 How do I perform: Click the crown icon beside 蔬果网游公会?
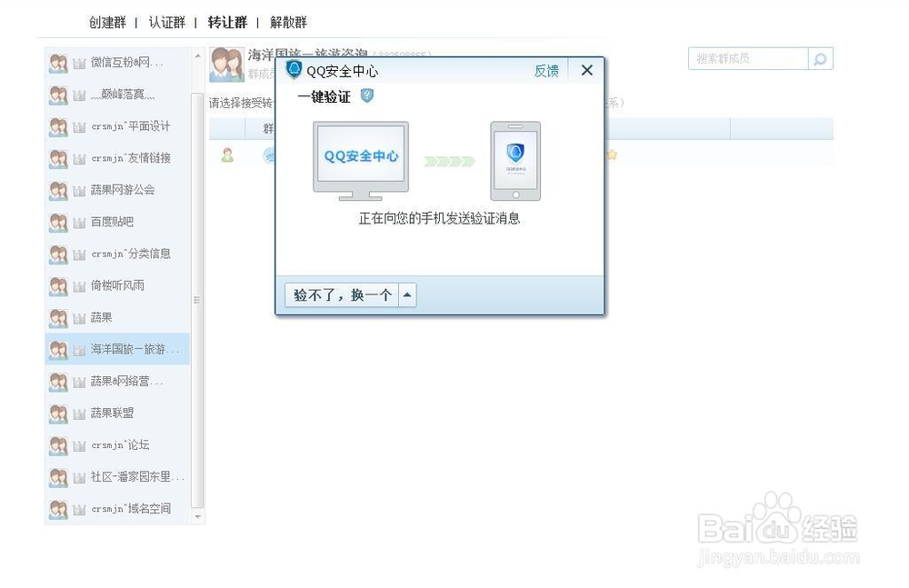coord(79,191)
